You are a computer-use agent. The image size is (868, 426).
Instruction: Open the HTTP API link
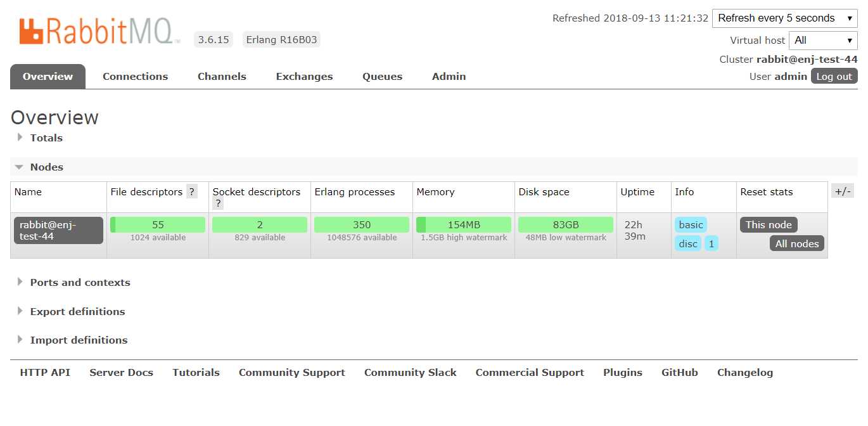pyautogui.click(x=45, y=372)
